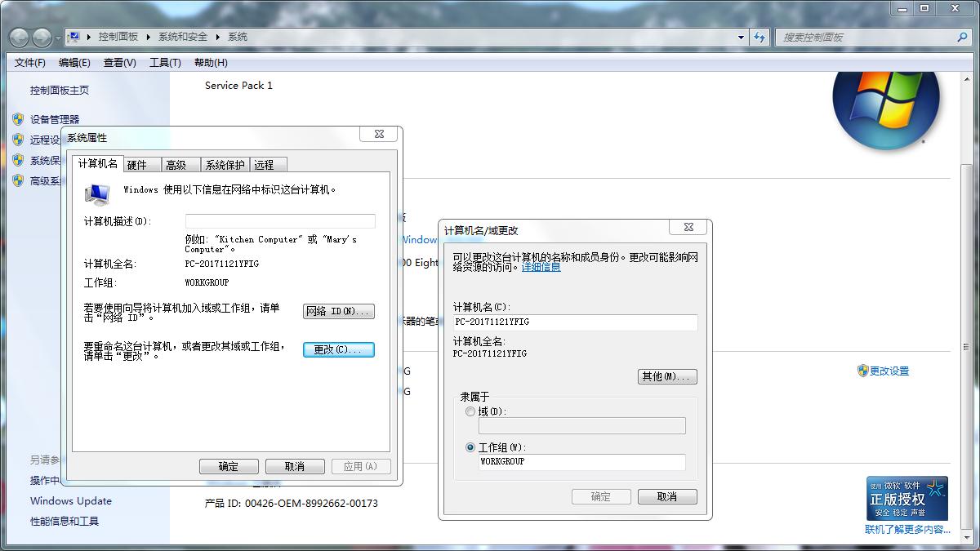Click the search magnifier icon

pos(962,37)
